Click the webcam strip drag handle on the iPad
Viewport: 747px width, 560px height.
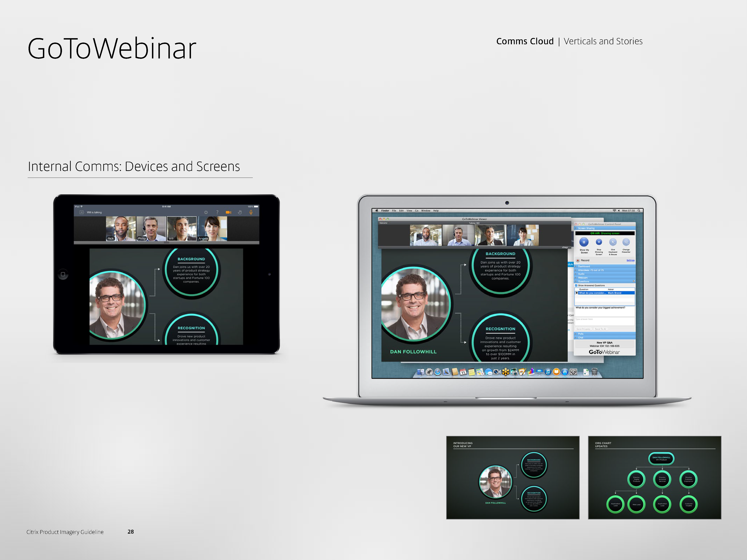(x=167, y=243)
